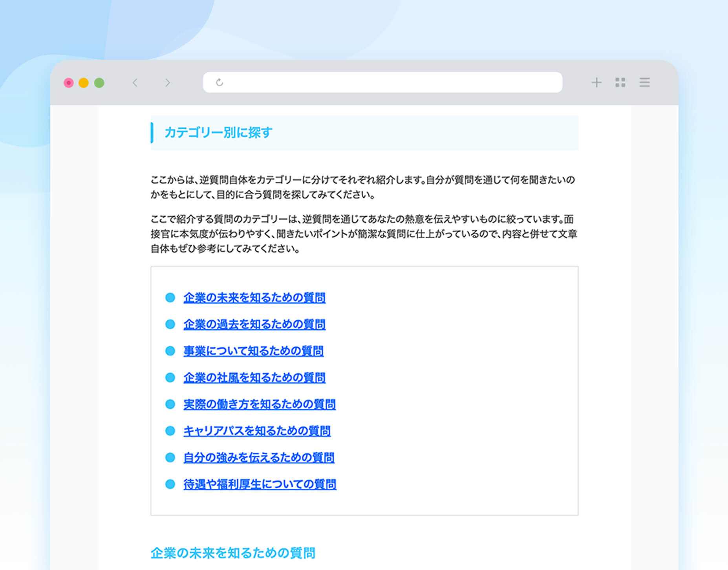Screen dimensions: 728x570
Task: Open a new tab with plus icon
Action: (596, 82)
